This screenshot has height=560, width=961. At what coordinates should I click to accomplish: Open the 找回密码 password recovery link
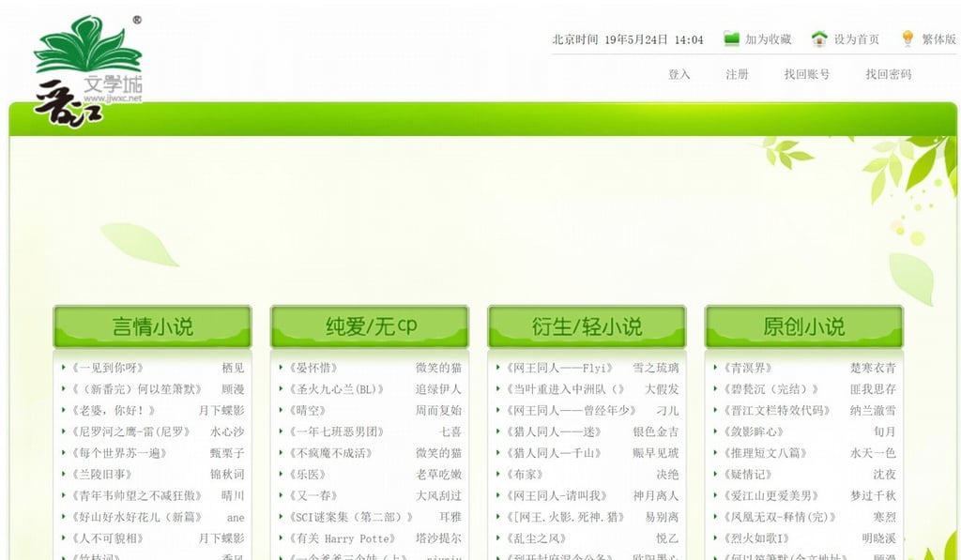point(888,74)
